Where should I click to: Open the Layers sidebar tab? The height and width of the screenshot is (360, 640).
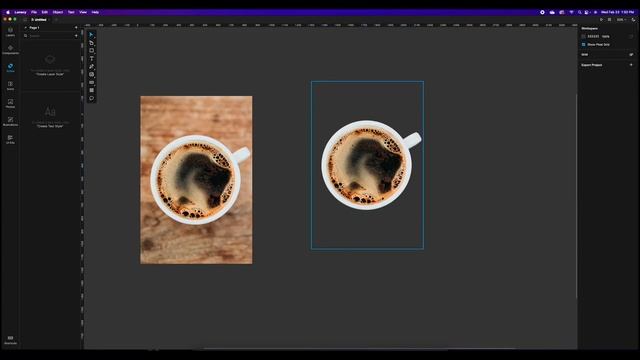pos(10,32)
